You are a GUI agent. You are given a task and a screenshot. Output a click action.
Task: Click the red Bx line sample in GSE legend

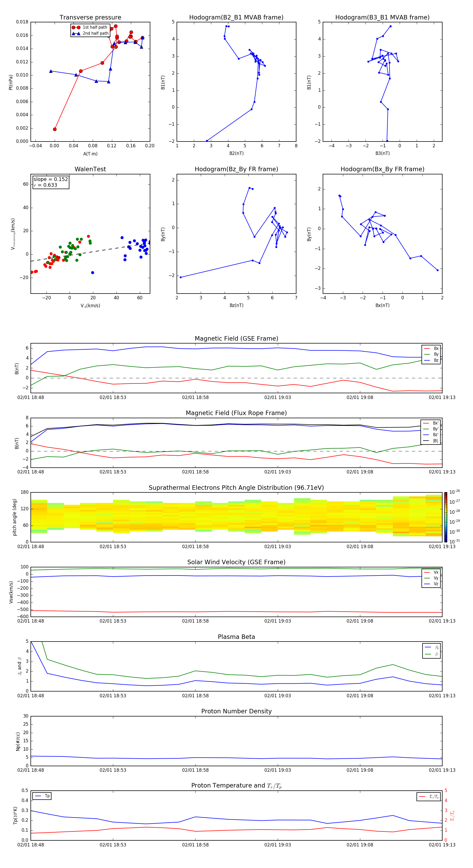point(427,349)
